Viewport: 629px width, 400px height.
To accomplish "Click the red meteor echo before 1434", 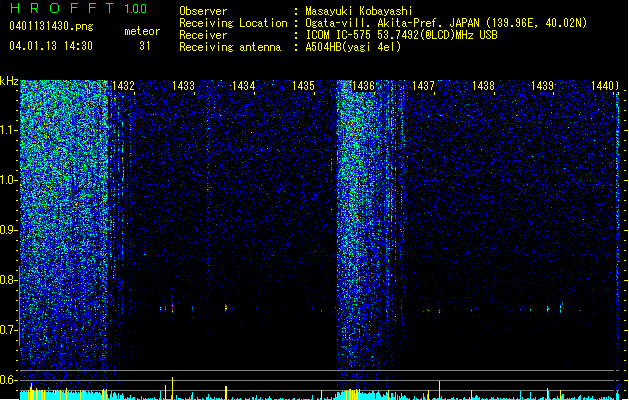I will pyautogui.click(x=226, y=308).
